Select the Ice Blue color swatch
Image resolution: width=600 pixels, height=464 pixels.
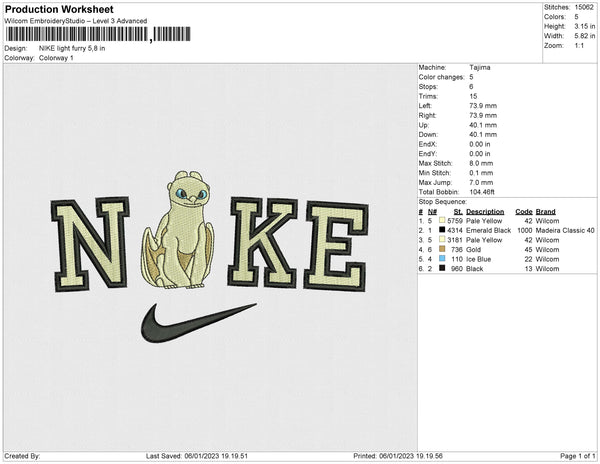click(442, 259)
